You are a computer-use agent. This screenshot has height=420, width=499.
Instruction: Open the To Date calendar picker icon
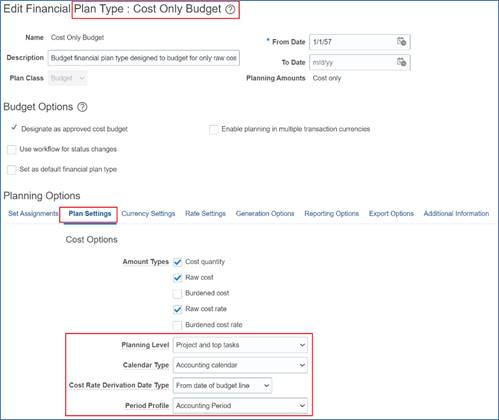(401, 62)
